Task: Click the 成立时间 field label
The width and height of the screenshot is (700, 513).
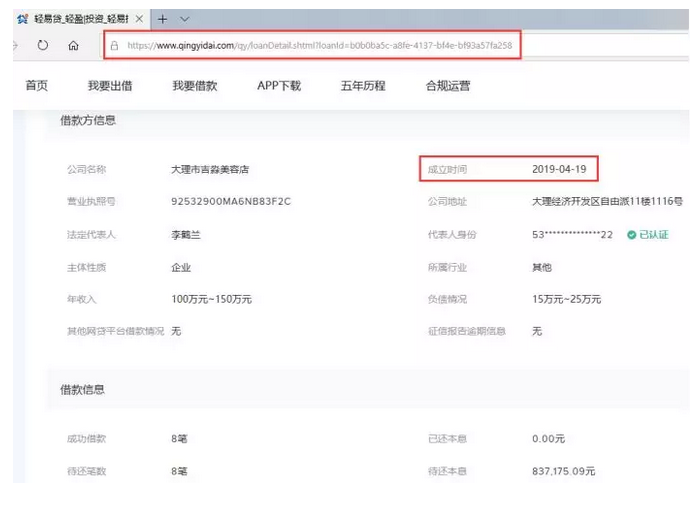Action: pyautogui.click(x=447, y=170)
